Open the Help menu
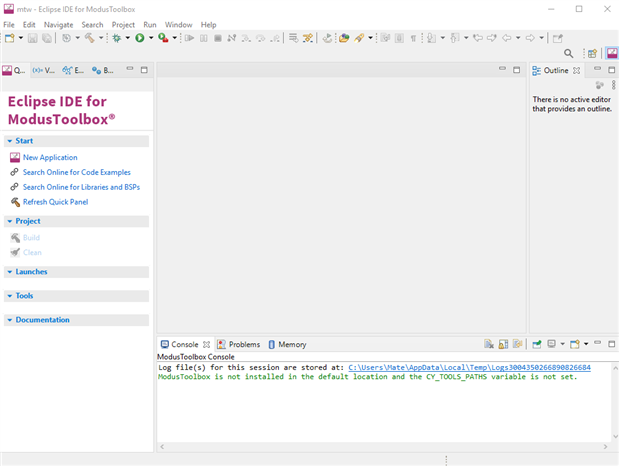Image resolution: width=619 pixels, height=466 pixels. click(208, 24)
